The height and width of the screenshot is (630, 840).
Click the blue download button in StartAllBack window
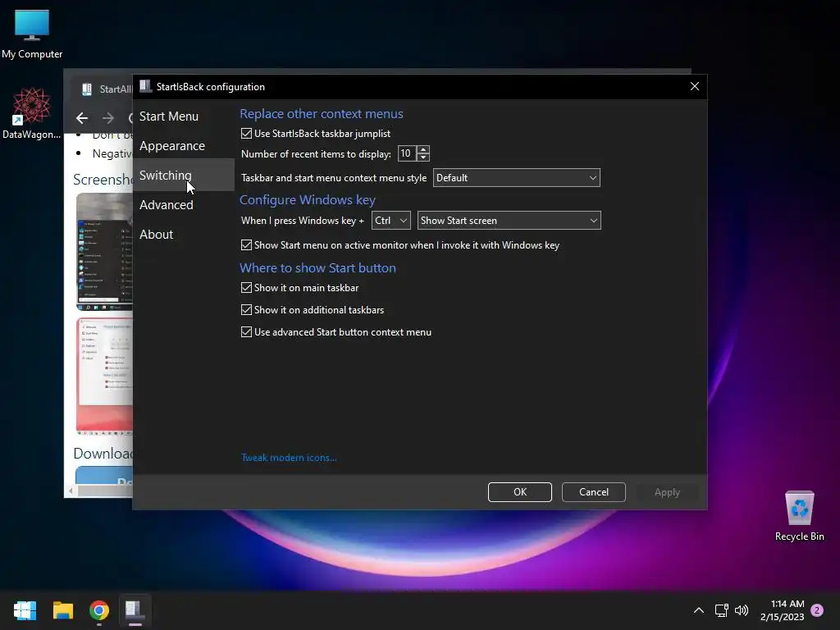pos(104,475)
